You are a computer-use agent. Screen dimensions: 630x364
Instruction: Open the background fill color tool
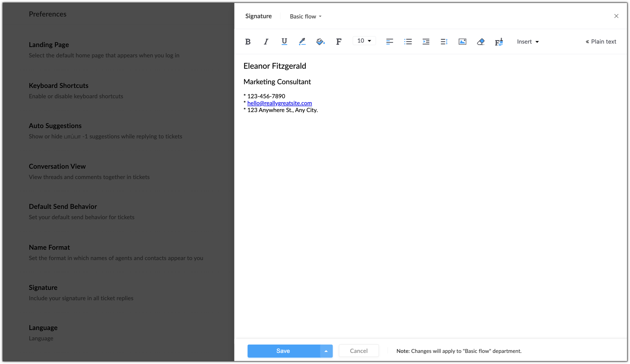[320, 42]
